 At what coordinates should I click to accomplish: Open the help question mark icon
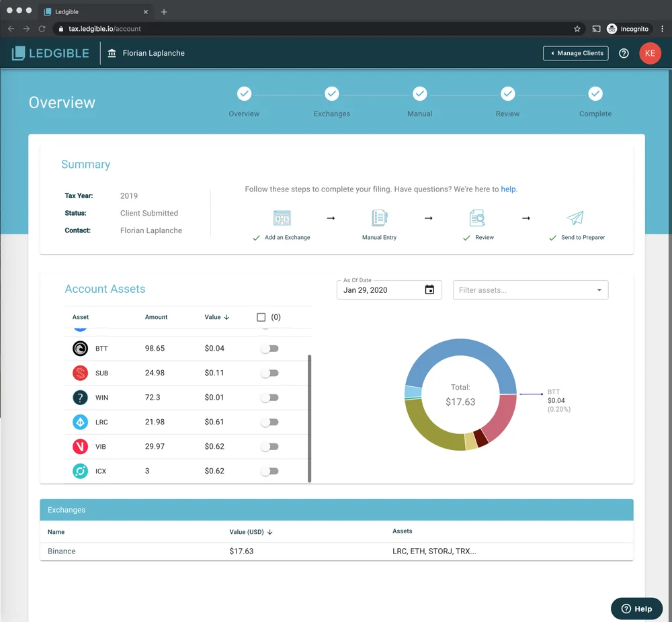coord(623,53)
